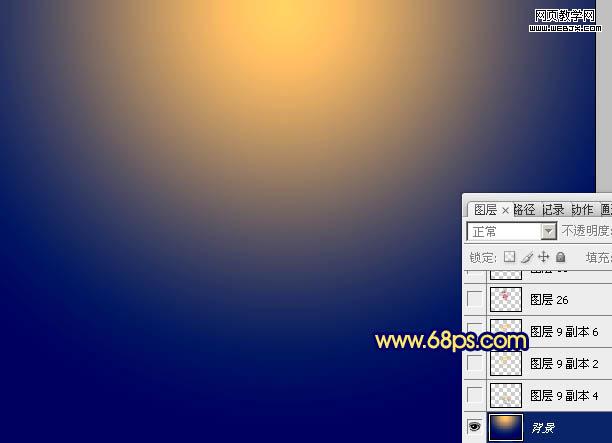The height and width of the screenshot is (443, 612).
Task: Click the 图层 9 副本 2 thumbnail
Action: pos(506,363)
